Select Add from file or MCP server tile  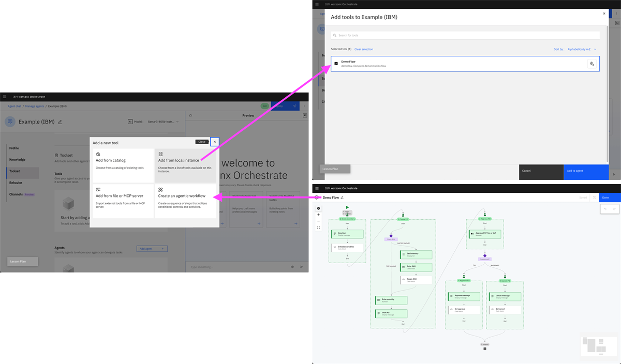pos(123,201)
